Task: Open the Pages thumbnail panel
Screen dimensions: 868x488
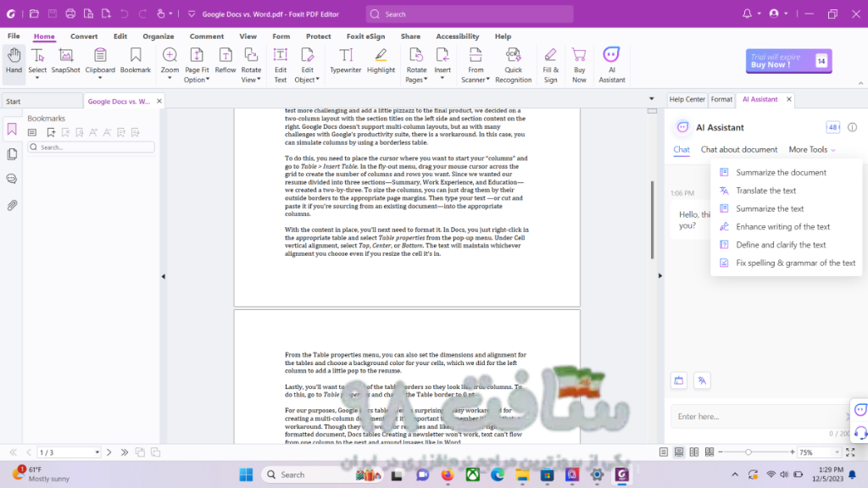Action: (12, 154)
